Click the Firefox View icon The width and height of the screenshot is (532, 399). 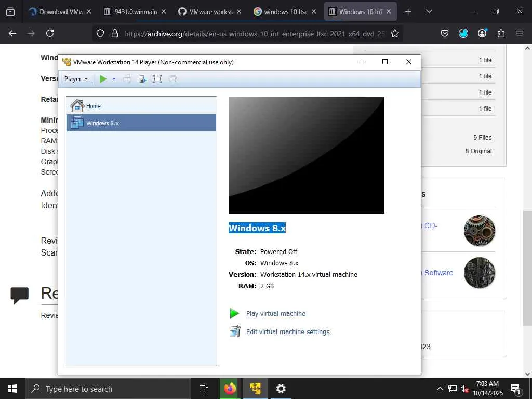click(x=10, y=12)
